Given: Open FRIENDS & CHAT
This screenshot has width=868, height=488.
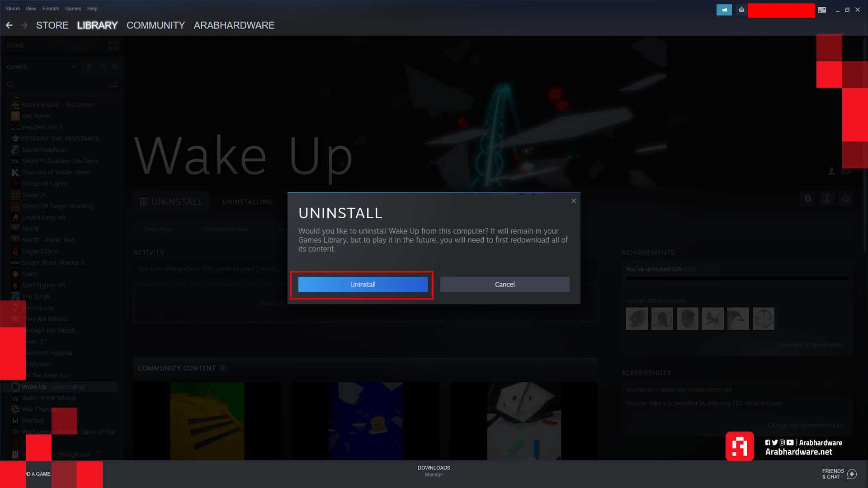Looking at the screenshot, I should pyautogui.click(x=833, y=474).
